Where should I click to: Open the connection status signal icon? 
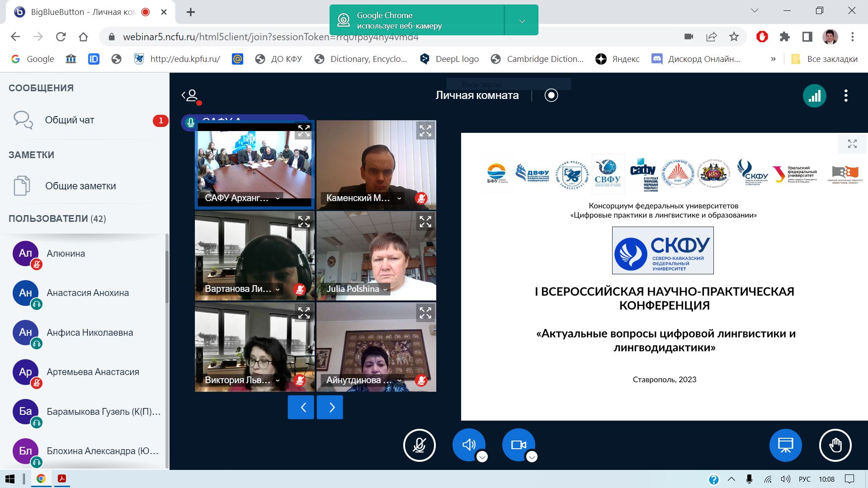814,96
